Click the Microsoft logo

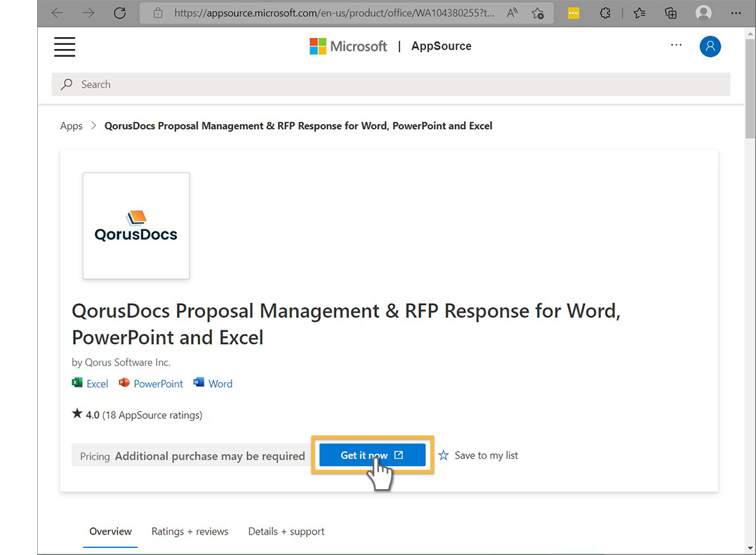(348, 46)
